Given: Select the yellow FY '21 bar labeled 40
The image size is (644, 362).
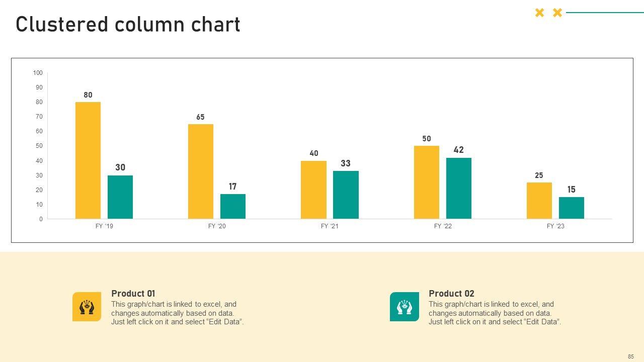Looking at the screenshot, I should [313, 190].
